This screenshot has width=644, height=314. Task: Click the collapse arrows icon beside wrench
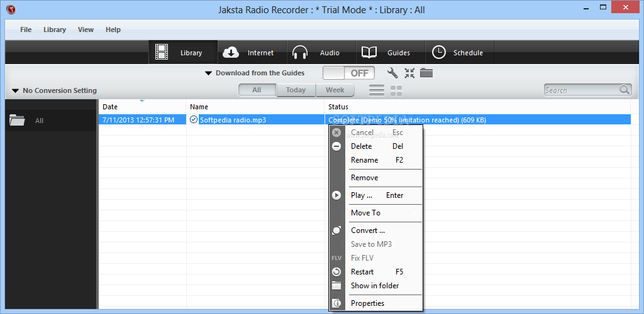coord(409,73)
